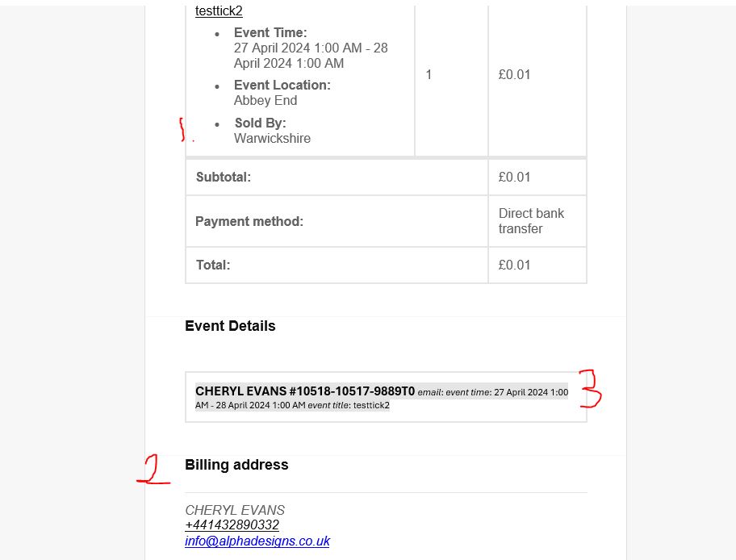The width and height of the screenshot is (736, 560).
Task: Click the item price £0.01 cell
Action: [537, 75]
